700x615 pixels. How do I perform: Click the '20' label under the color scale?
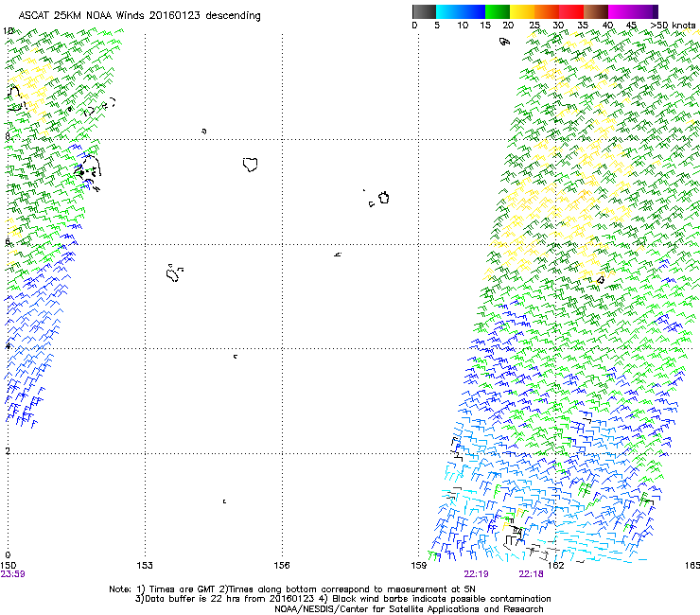click(x=508, y=26)
